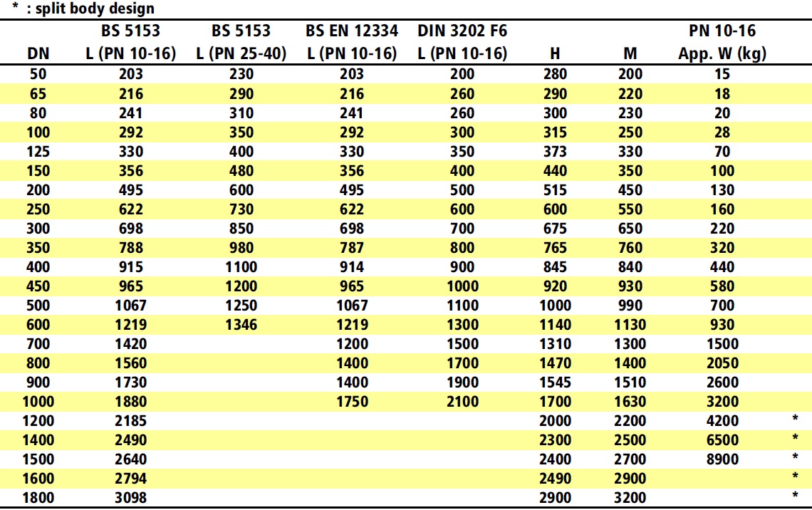Click the asterisk in the DN 1500 row
Viewport: 812px width, 510px height.
pyautogui.click(x=795, y=457)
